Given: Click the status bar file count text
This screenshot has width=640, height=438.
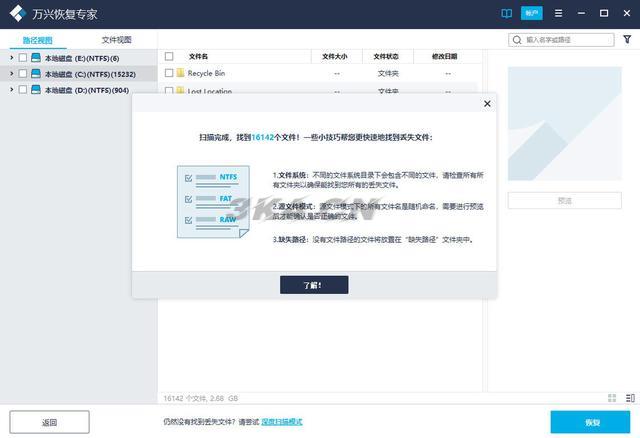Looking at the screenshot, I should 200,398.
